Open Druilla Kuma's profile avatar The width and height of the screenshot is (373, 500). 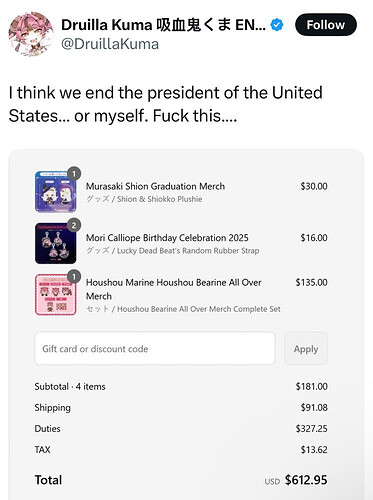(31, 34)
